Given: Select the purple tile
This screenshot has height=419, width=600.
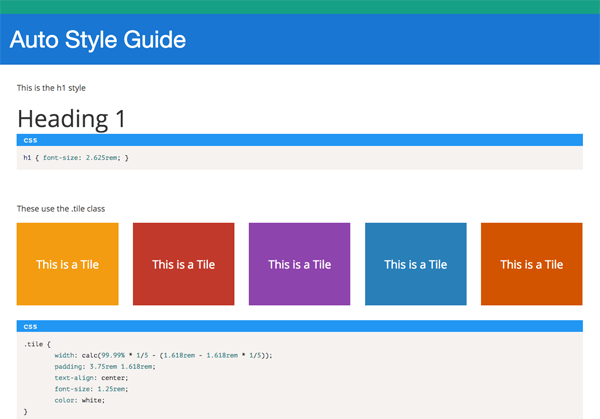Looking at the screenshot, I should point(300,264).
